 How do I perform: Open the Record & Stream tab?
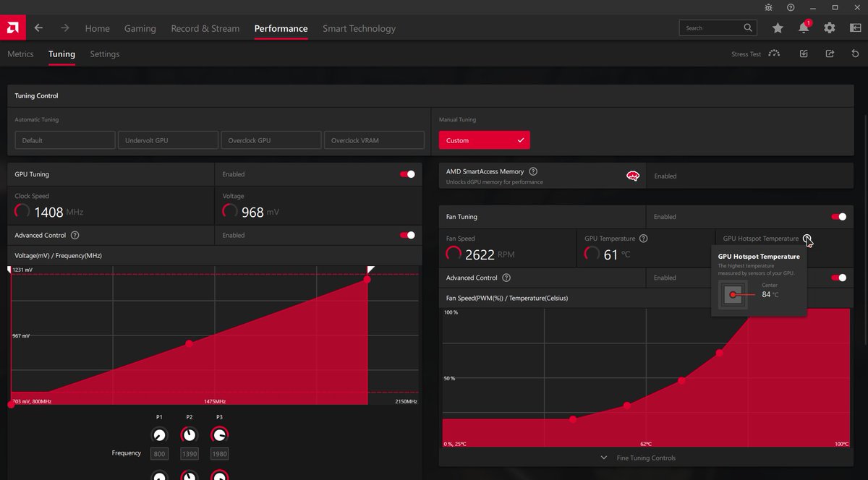coord(205,28)
